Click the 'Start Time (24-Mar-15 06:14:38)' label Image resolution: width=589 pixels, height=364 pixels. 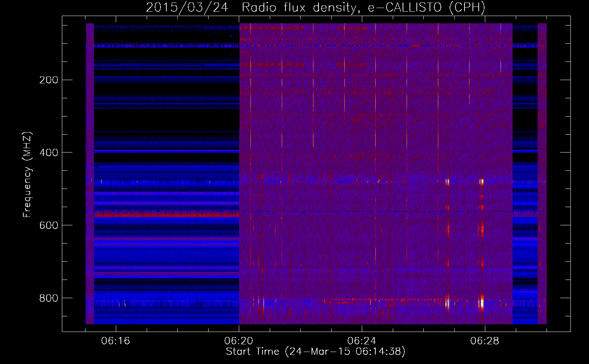click(x=316, y=352)
